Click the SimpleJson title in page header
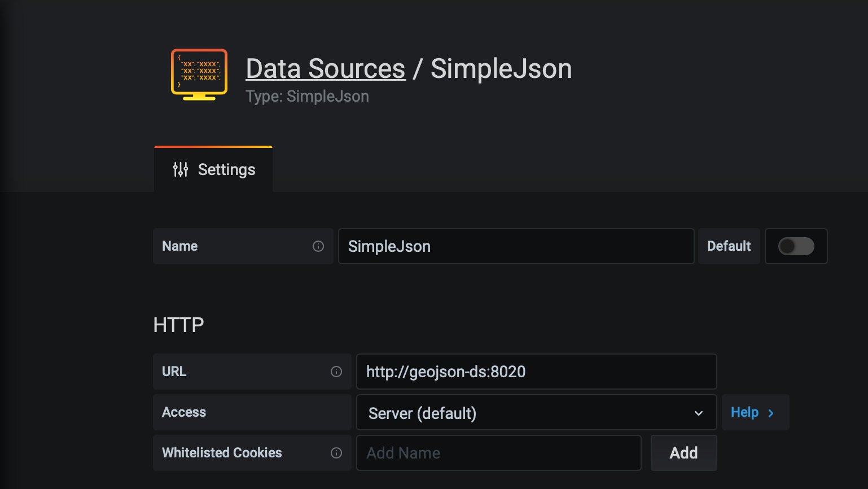 (501, 69)
